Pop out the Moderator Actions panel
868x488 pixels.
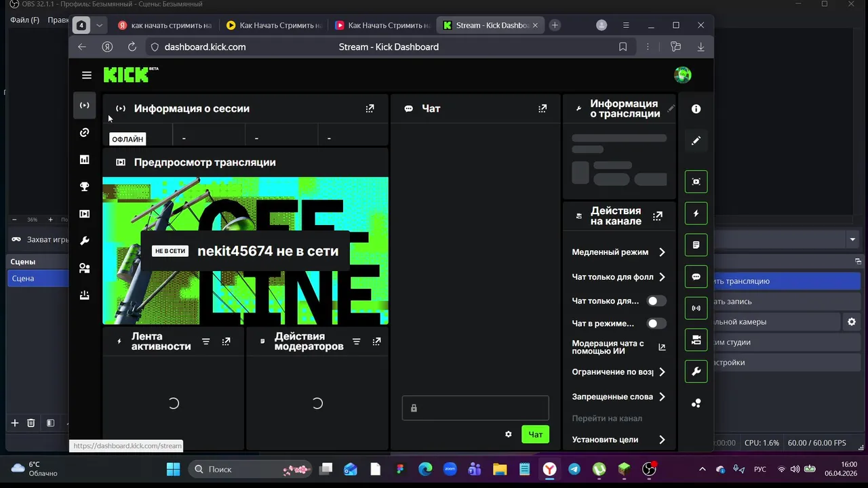point(376,342)
